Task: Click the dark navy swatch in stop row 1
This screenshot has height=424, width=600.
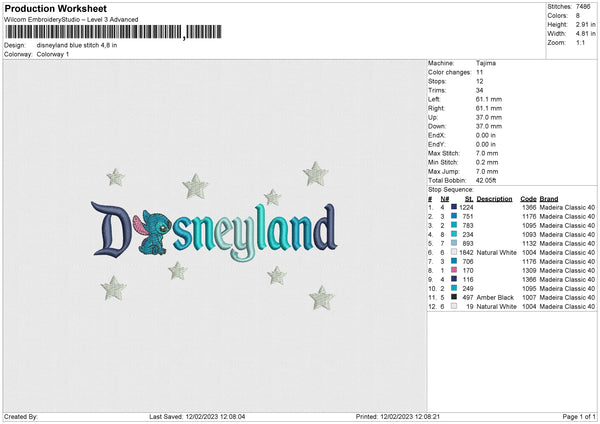Action: tap(454, 207)
